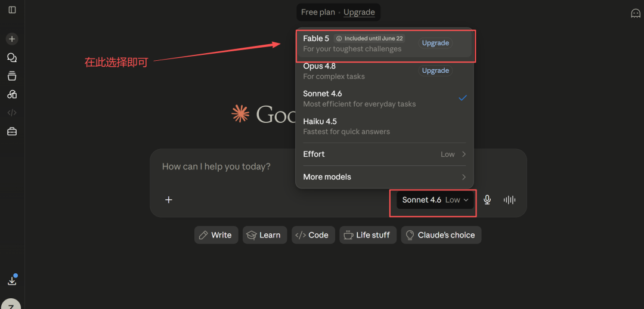Click the attachment plus icon in prompt box
This screenshot has width=644, height=309.
pos(168,200)
